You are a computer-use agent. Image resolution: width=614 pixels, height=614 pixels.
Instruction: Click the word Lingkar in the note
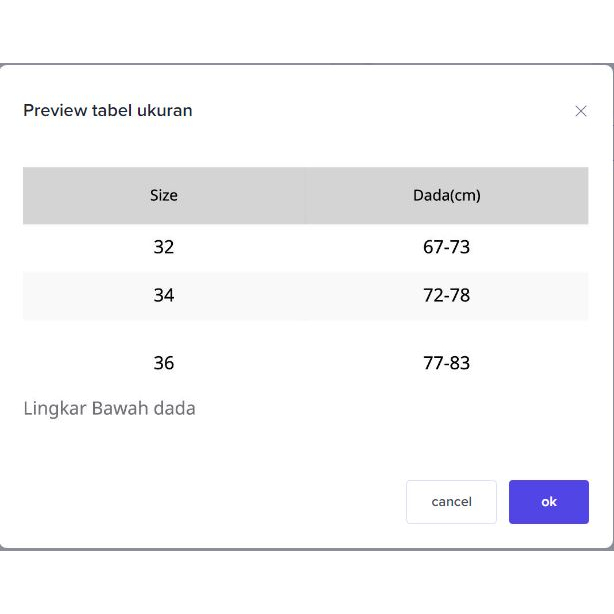(x=54, y=409)
